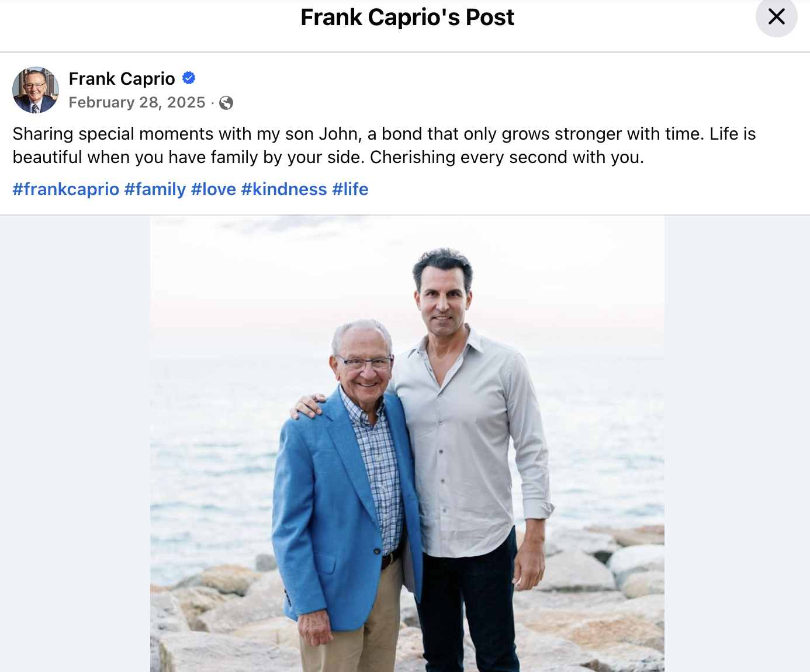The width and height of the screenshot is (810, 672).
Task: Open Frank Caprio's round profile picture
Action: [x=35, y=89]
